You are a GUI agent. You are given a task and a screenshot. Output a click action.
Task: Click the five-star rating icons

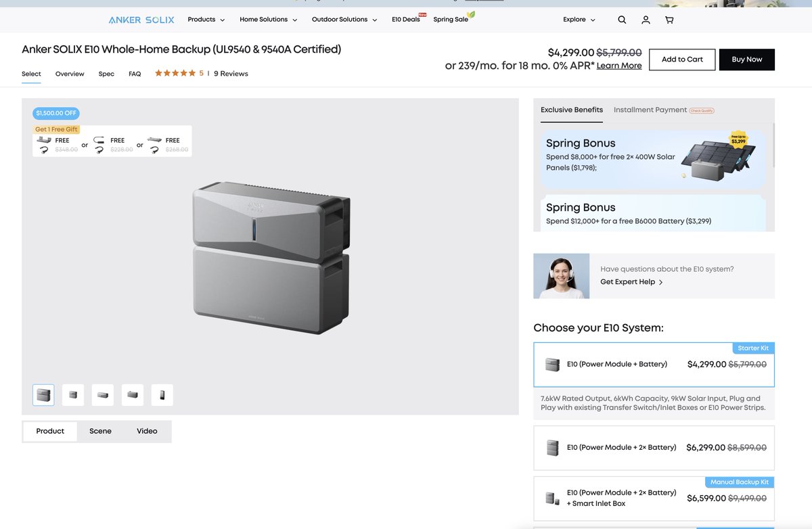click(x=175, y=73)
